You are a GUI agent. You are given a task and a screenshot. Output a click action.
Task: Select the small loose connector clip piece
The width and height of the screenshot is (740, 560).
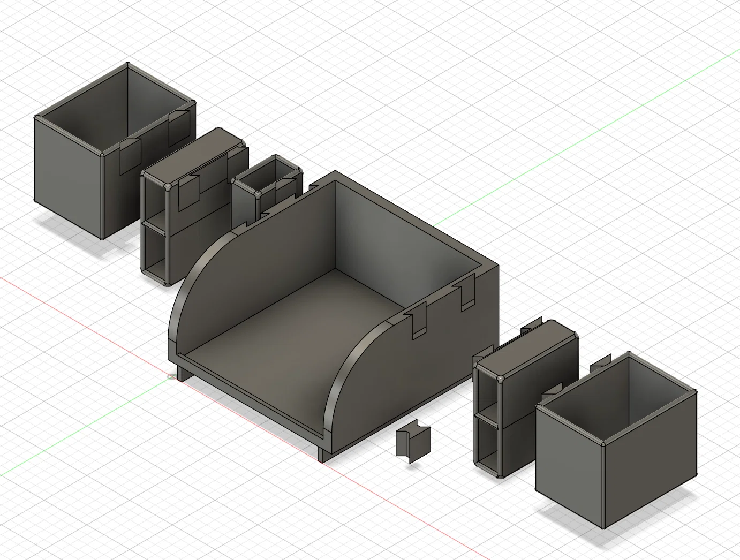pyautogui.click(x=413, y=441)
